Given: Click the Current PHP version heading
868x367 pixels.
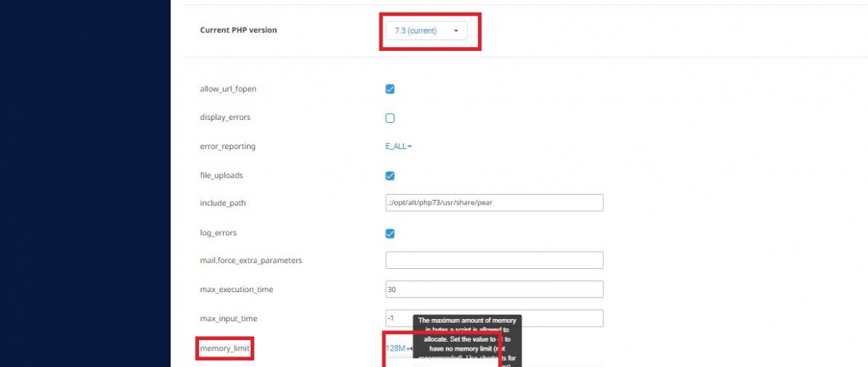Looking at the screenshot, I should pos(239,30).
